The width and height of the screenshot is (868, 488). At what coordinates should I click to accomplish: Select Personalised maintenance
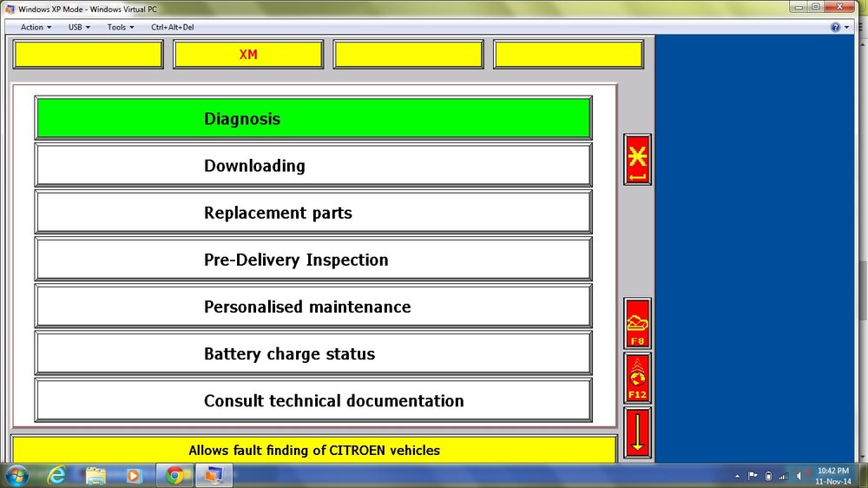(313, 307)
